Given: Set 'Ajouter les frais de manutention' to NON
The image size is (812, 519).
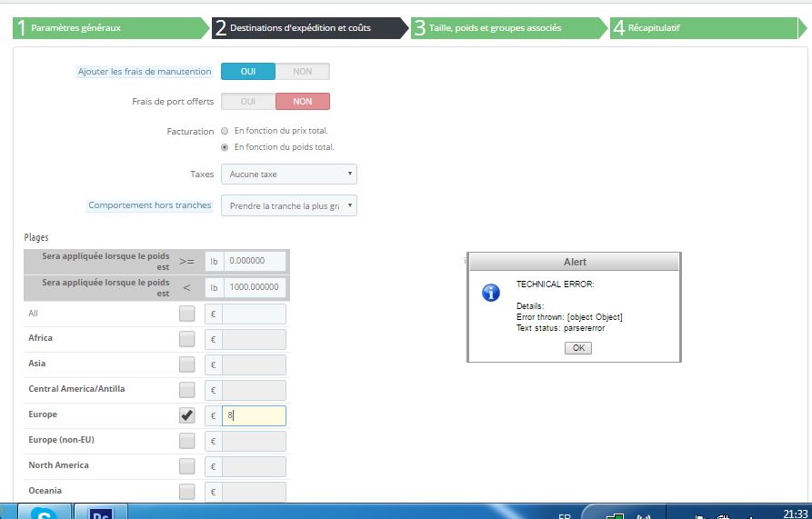Looking at the screenshot, I should [302, 72].
